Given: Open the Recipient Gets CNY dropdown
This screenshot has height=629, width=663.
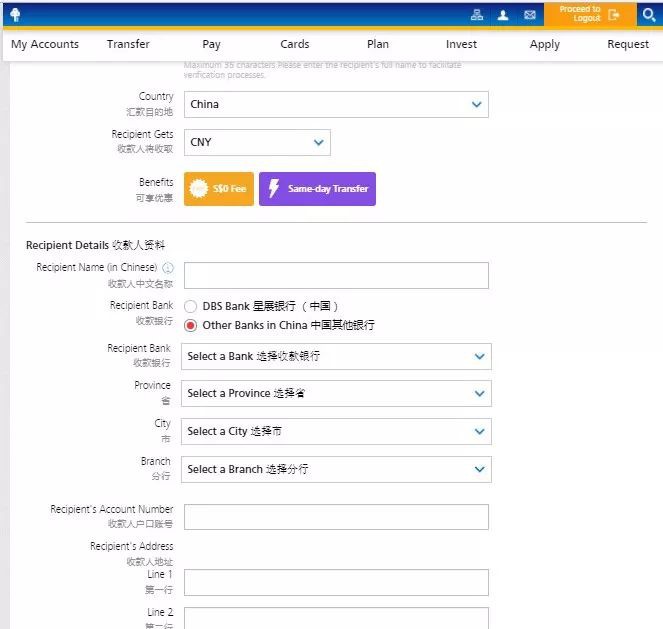Looking at the screenshot, I should [x=257, y=142].
